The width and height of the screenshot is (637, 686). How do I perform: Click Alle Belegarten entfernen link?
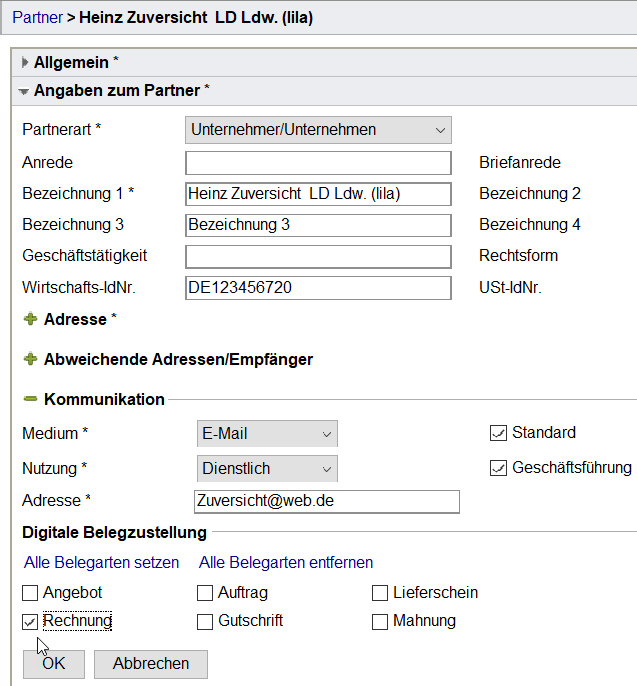pos(286,563)
